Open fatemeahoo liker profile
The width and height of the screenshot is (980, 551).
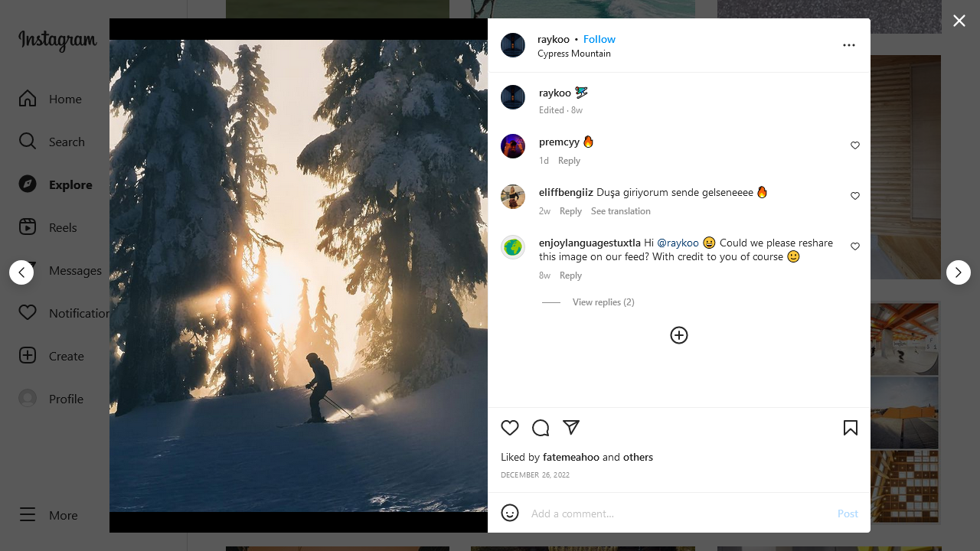pos(571,457)
